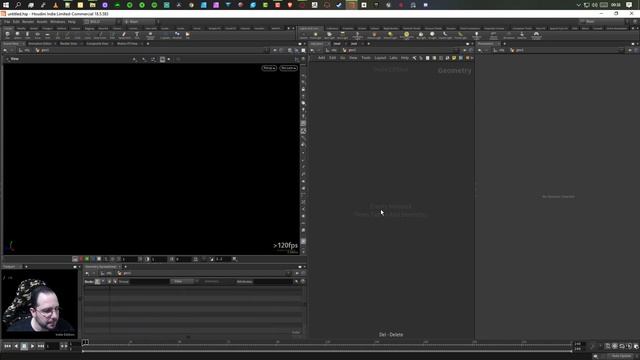Open the Tools menu in network editor
This screenshot has width=640, height=360.
click(x=366, y=58)
